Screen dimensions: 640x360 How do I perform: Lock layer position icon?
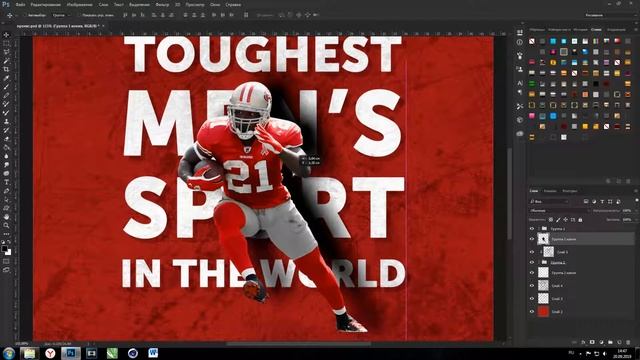click(x=565, y=220)
